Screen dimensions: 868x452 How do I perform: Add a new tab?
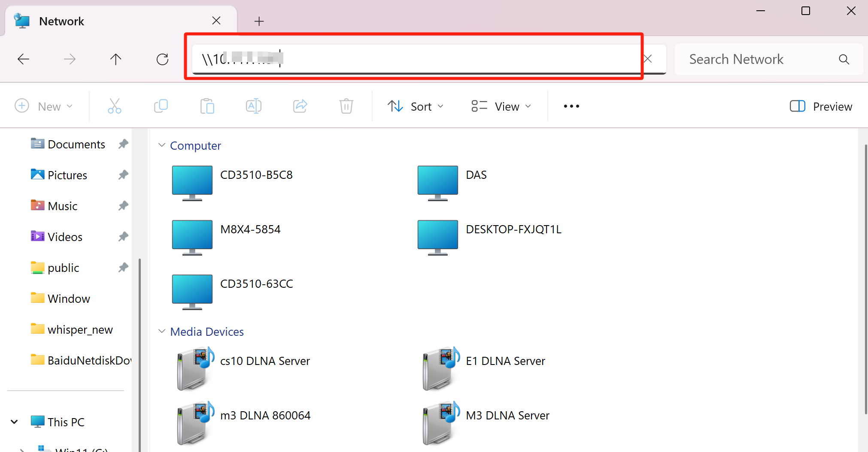[x=259, y=21]
